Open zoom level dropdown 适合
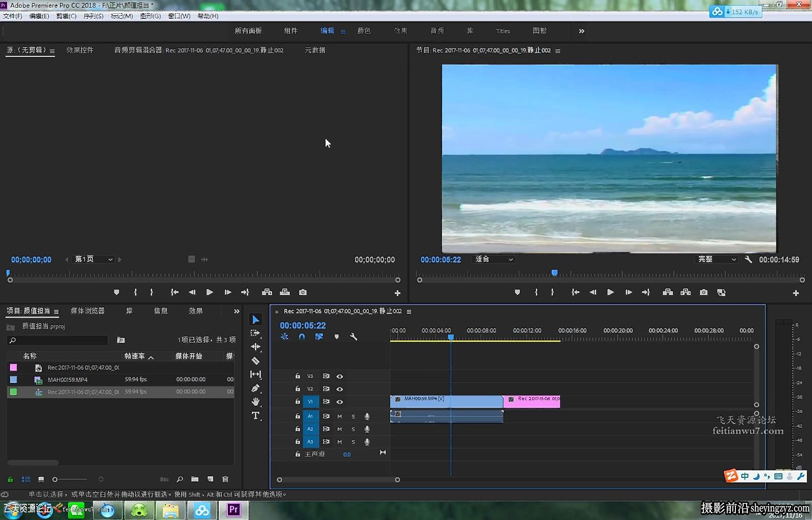Screen dimensions: 812x520 coord(494,259)
